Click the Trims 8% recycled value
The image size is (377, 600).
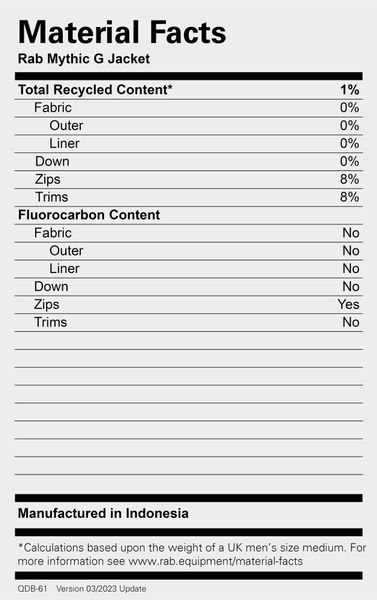[349, 197]
